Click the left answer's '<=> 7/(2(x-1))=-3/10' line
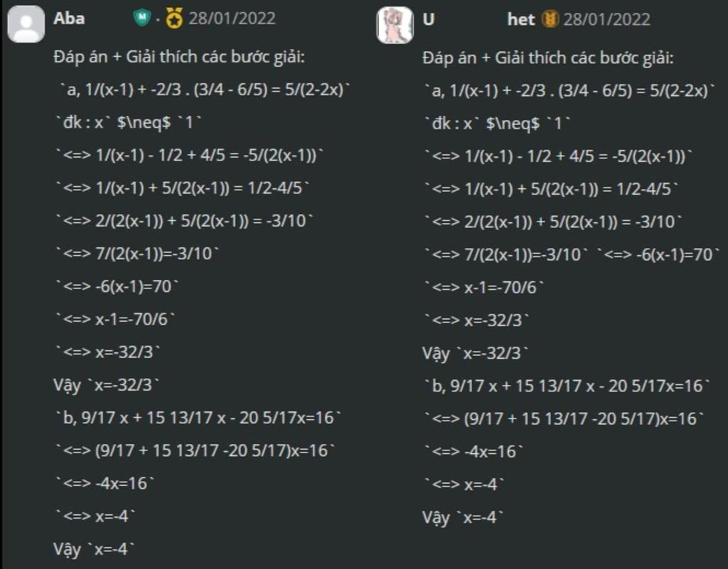Image resolution: width=728 pixels, height=569 pixels. (x=139, y=253)
